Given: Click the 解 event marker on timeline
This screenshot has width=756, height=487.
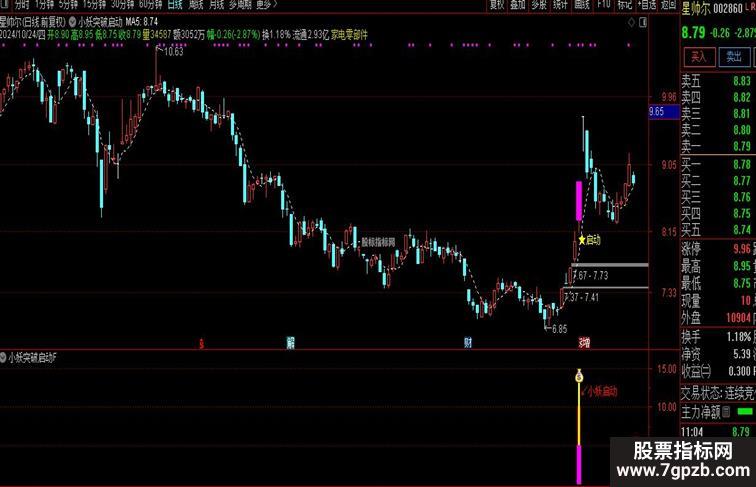Looking at the screenshot, I should [290, 343].
